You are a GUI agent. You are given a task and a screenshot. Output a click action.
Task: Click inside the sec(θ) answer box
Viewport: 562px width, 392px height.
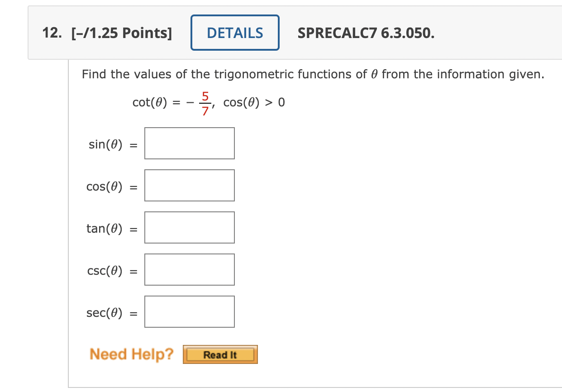(x=189, y=311)
